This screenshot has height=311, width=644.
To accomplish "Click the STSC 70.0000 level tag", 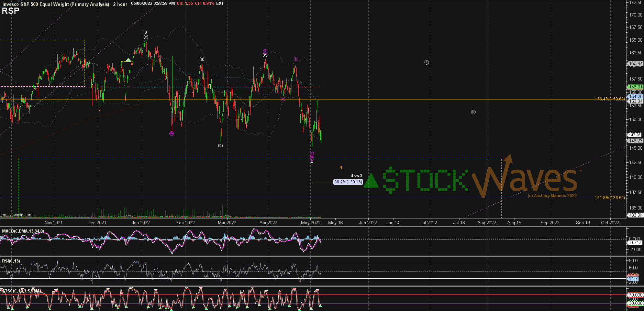I will (635, 295).
